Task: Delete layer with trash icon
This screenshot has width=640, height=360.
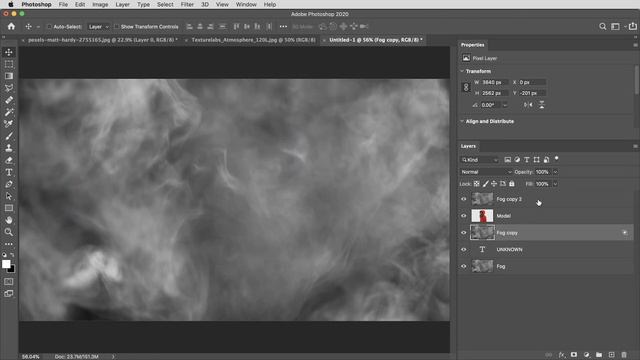Action: tap(624, 355)
